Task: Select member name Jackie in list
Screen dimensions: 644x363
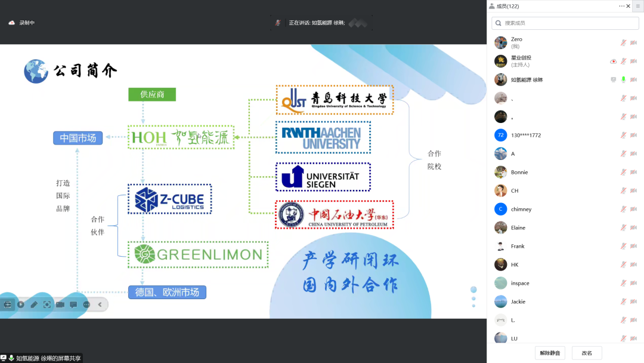Action: tap(518, 302)
